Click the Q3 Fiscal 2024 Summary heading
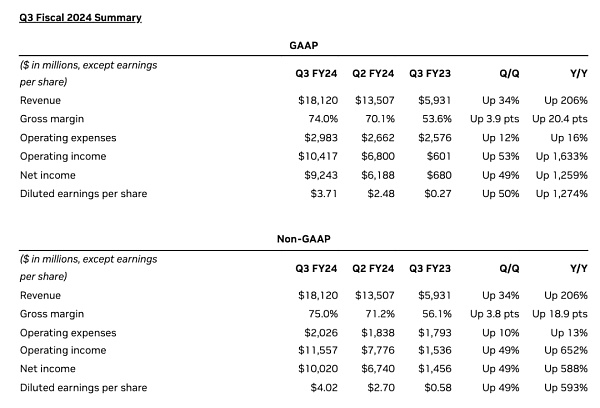This screenshot has width=600, height=408. (80, 17)
